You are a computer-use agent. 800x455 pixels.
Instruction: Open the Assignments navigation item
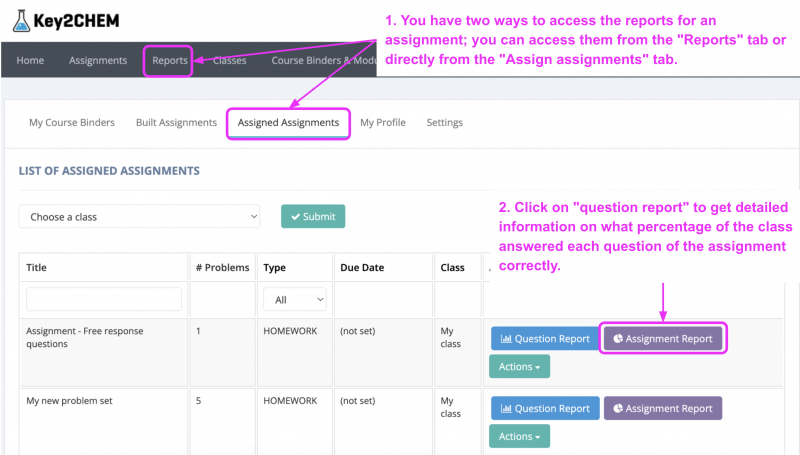(x=98, y=61)
